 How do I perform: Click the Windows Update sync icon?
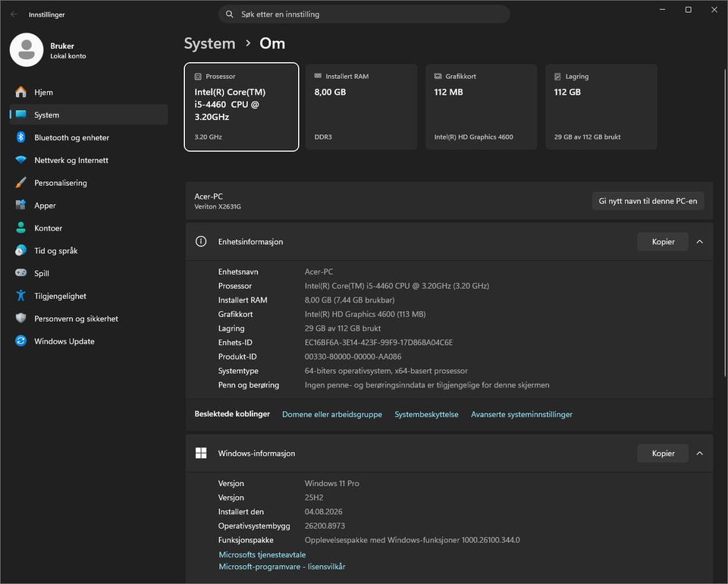pyautogui.click(x=20, y=341)
